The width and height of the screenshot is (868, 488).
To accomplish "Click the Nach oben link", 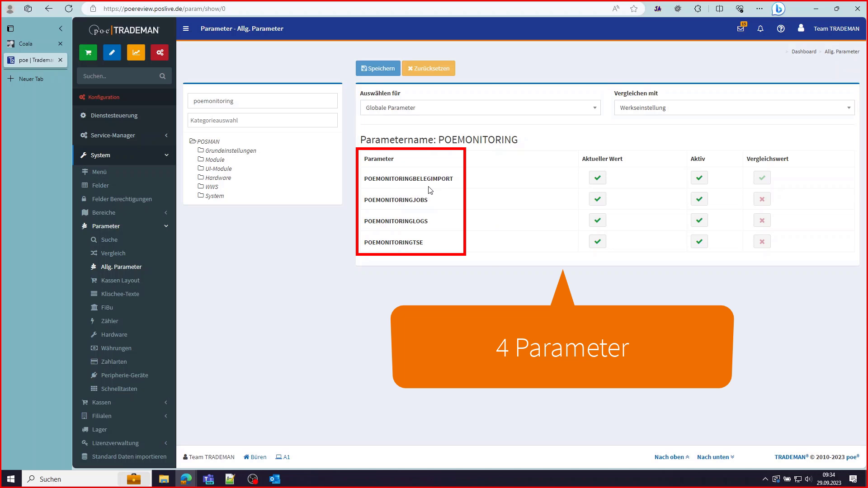I will pos(672,457).
